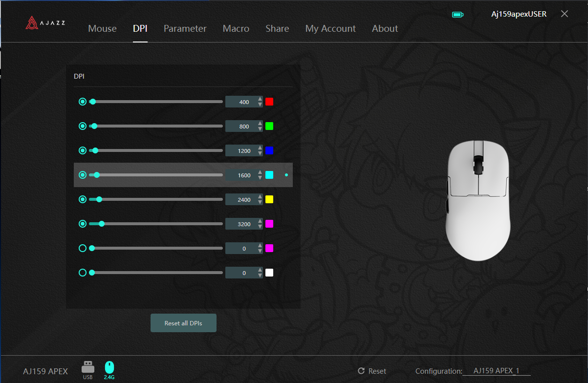Click the 3200 DPI value field
This screenshot has height=383, width=588.
[244, 224]
